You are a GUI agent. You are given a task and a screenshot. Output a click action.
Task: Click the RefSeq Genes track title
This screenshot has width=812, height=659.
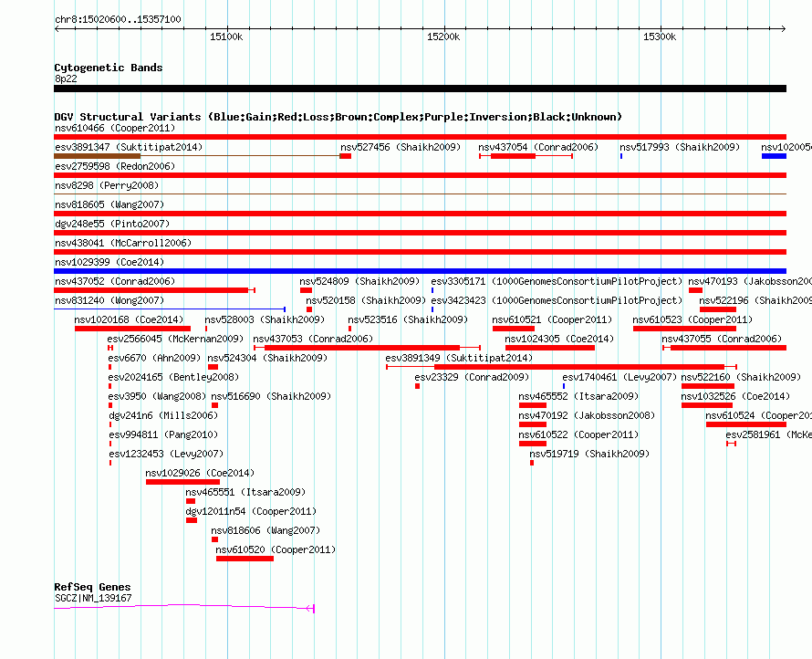coord(92,587)
